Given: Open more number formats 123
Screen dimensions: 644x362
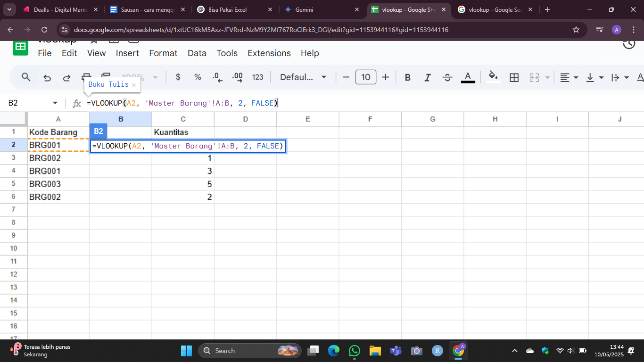Looking at the screenshot, I should click(258, 77).
